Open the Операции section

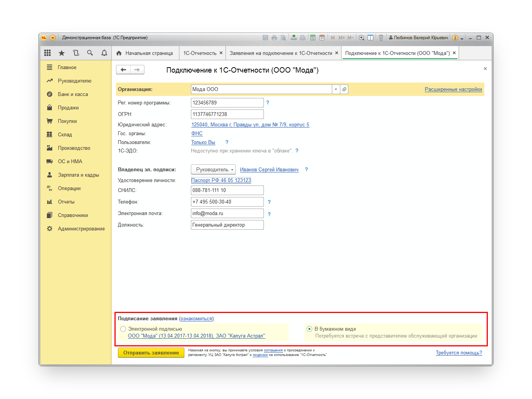click(x=75, y=188)
